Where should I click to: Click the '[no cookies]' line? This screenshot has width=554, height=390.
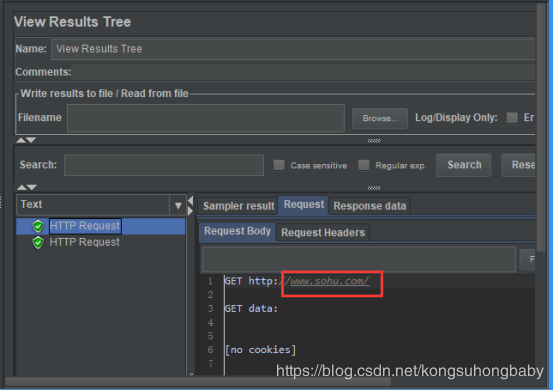260,350
